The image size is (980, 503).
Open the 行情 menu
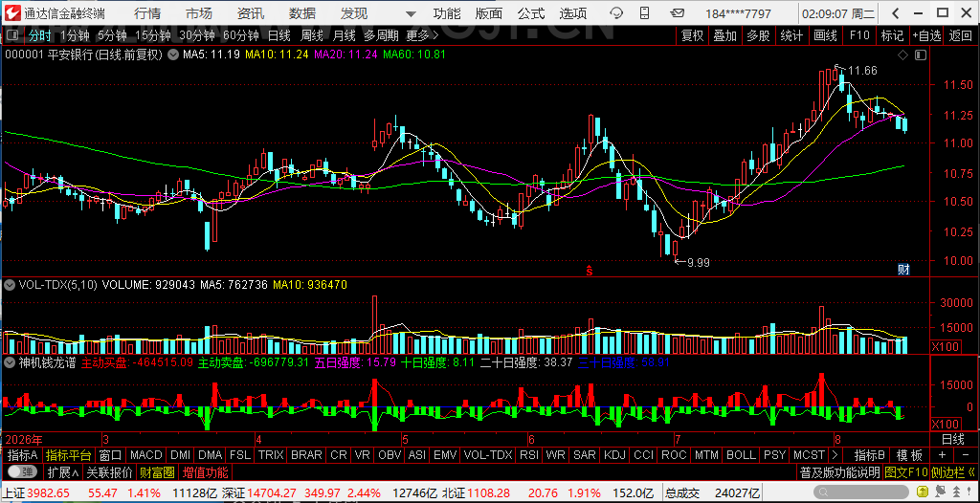(146, 13)
